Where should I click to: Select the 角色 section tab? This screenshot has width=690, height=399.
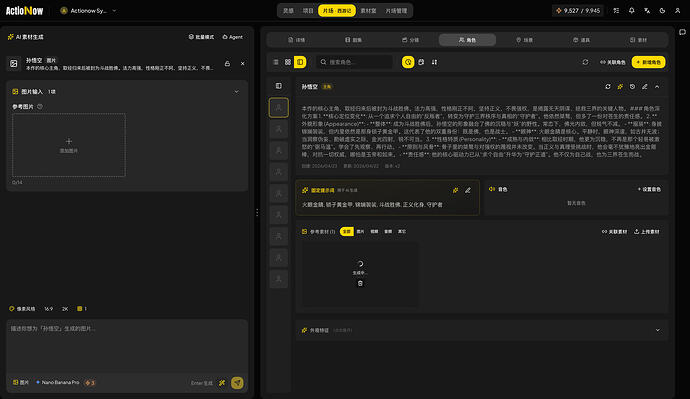[x=467, y=40]
